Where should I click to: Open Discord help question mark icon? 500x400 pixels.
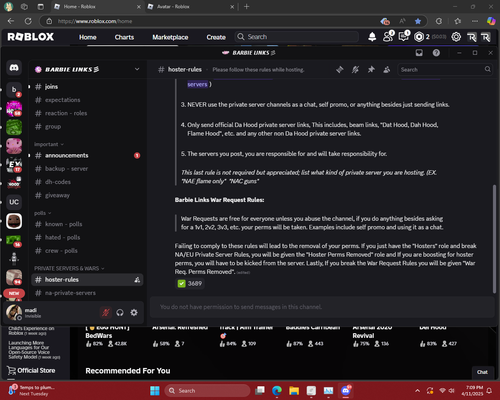[436, 53]
